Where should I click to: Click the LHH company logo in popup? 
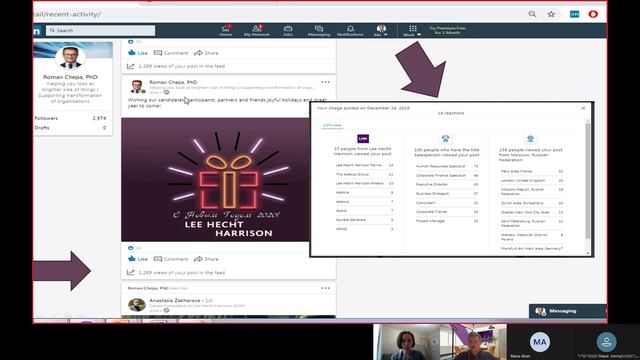[363, 139]
